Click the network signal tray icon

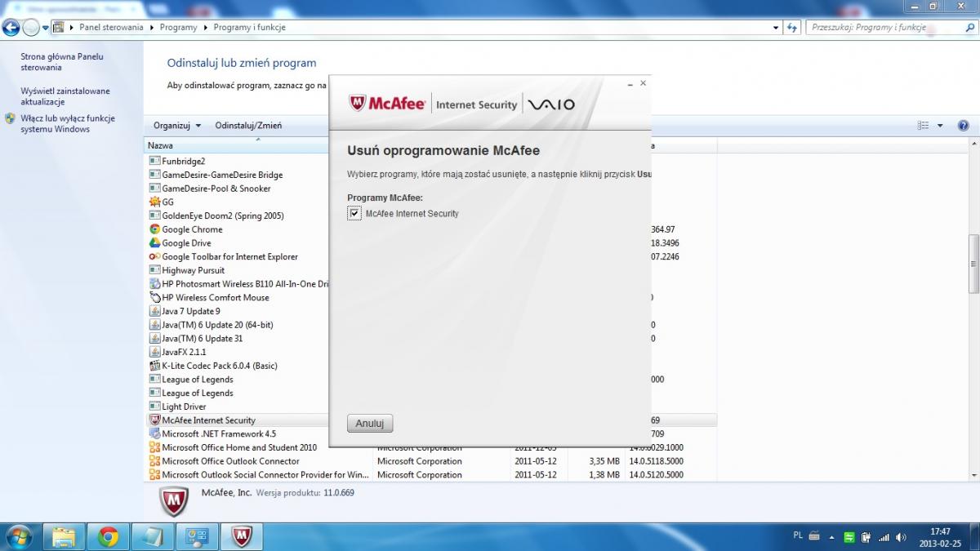click(884, 537)
